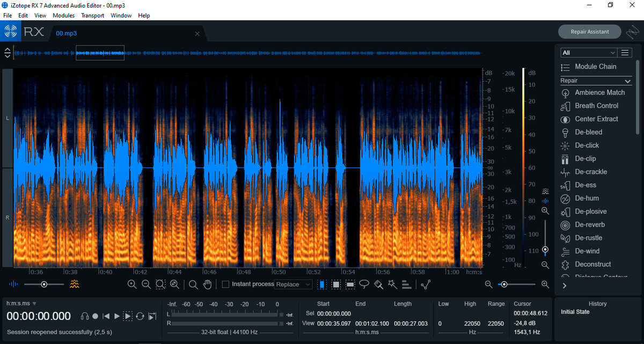644x344 pixels.
Task: Adjust the horizontal time zoom slider
Action: pyautogui.click(x=517, y=284)
